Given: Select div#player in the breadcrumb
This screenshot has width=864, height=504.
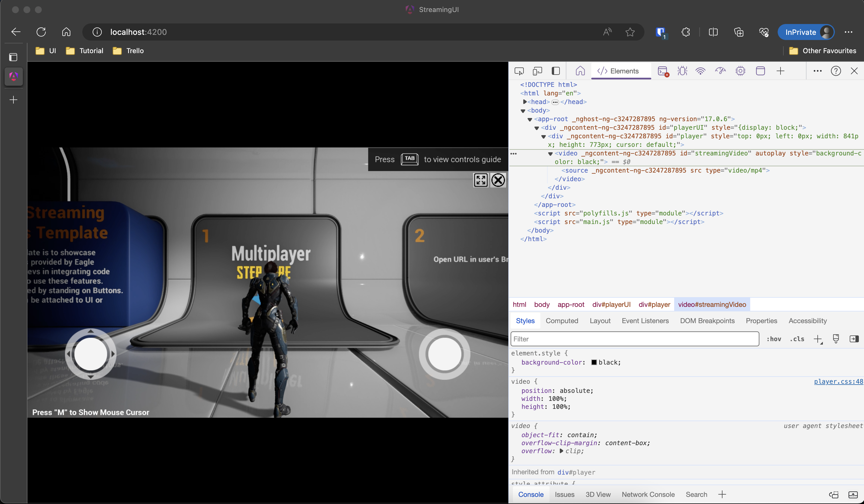Looking at the screenshot, I should 654,304.
